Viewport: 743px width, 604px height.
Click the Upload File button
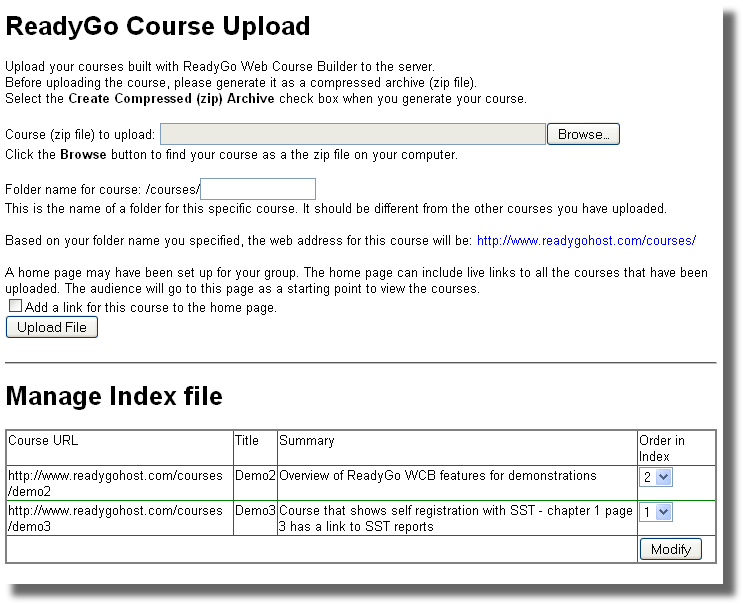[x=52, y=327]
